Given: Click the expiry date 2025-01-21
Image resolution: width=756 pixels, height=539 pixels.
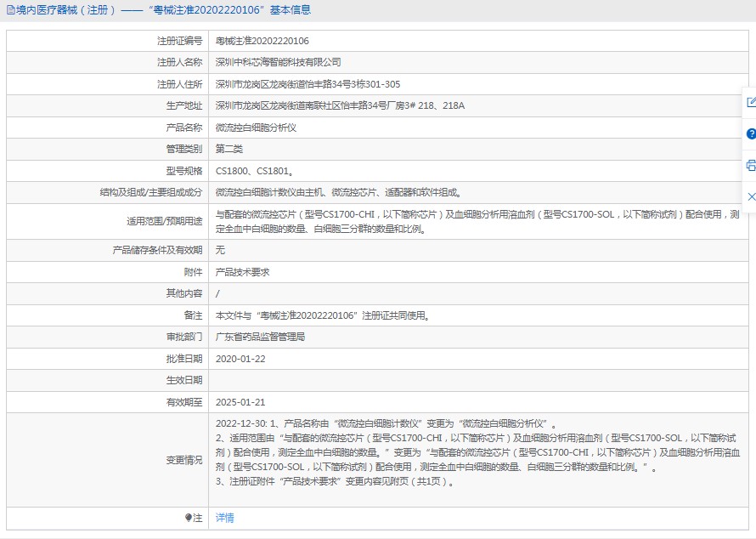Looking at the screenshot, I should click(x=240, y=402).
